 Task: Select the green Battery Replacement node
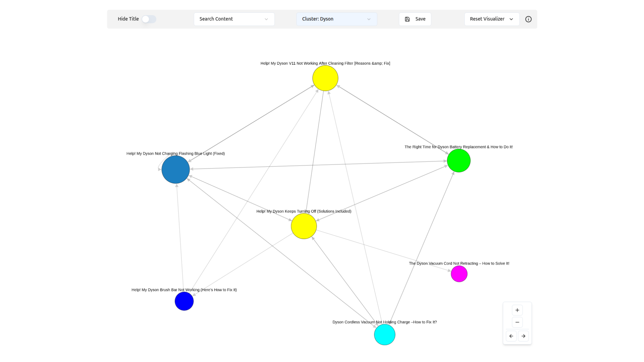click(x=459, y=161)
